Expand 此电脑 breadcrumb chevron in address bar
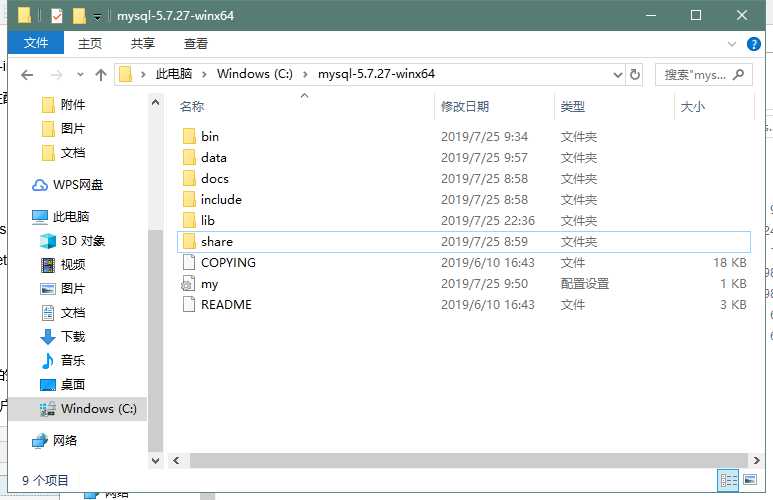Screen dimensions: 773x500 point(204,74)
